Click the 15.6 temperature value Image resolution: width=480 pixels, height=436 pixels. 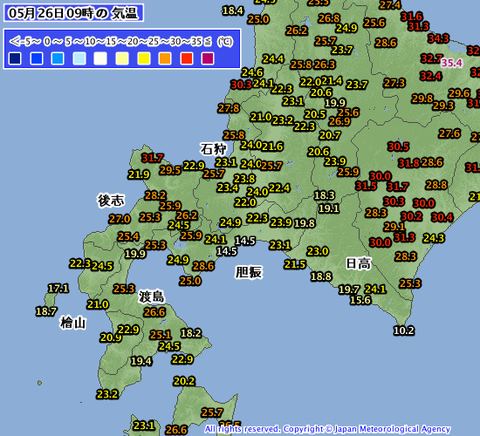pos(360,300)
